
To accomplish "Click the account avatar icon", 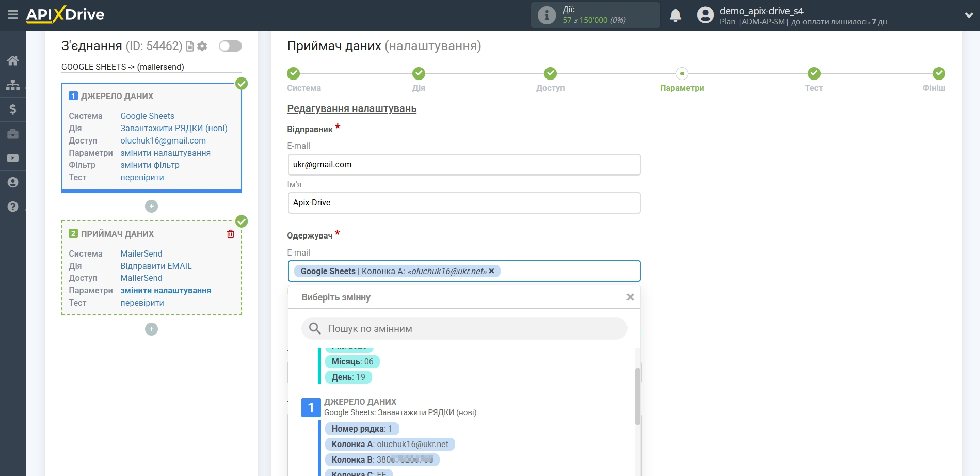I will [x=705, y=15].
